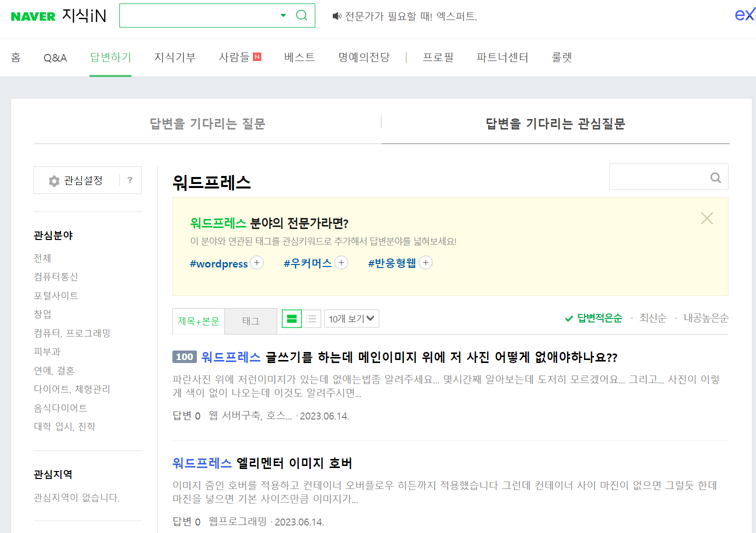Open the 사람들 menu
This screenshot has height=533, width=756.
234,57
